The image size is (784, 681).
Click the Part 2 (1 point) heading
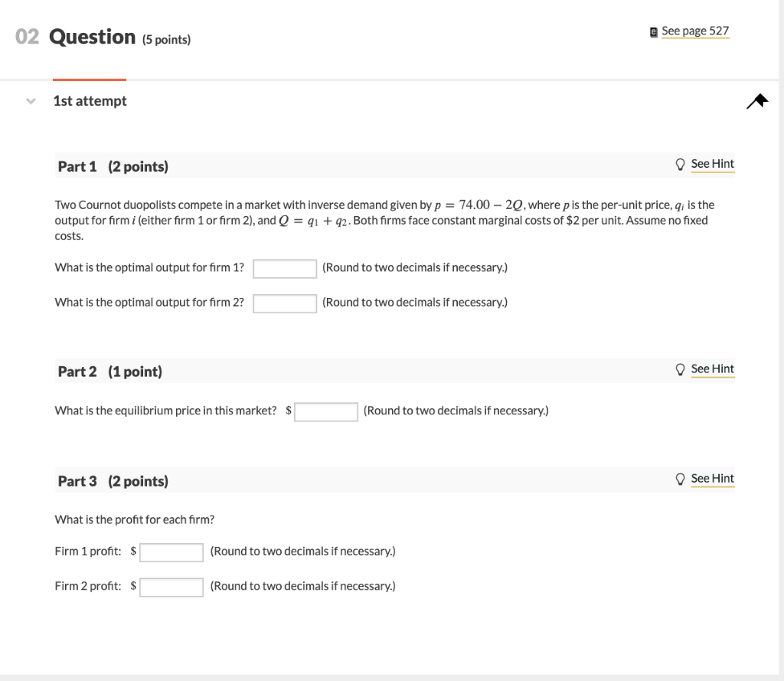click(x=110, y=372)
